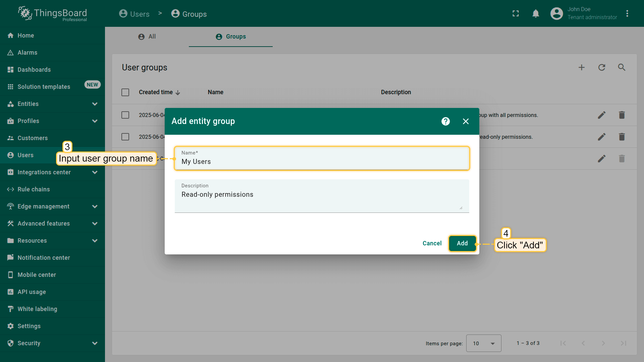The width and height of the screenshot is (644, 362).
Task: Click the plus icon to add a user group
Action: tap(582, 67)
